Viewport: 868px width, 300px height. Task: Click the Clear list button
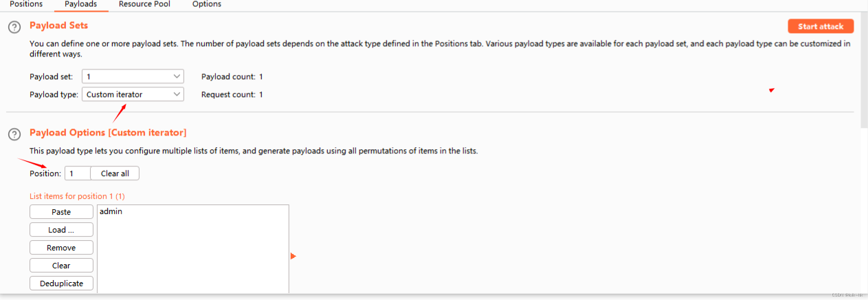coord(61,266)
